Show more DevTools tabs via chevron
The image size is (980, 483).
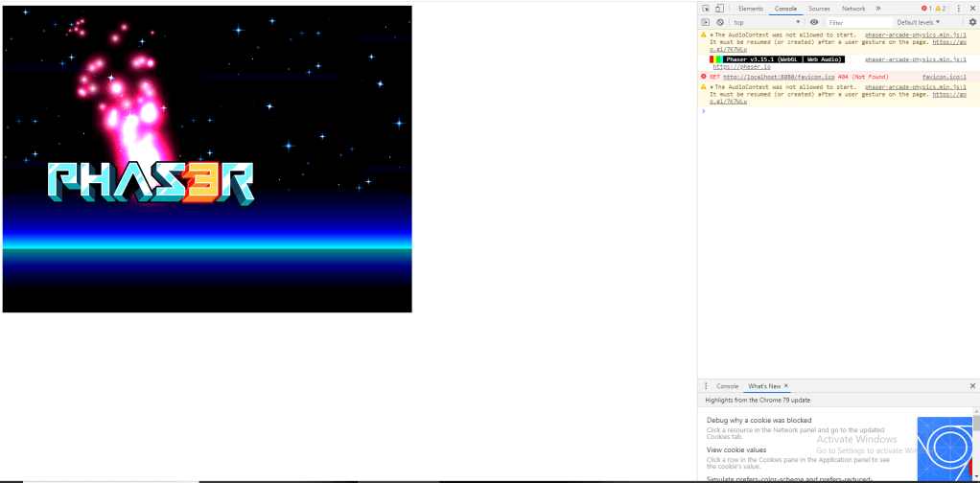(x=877, y=9)
